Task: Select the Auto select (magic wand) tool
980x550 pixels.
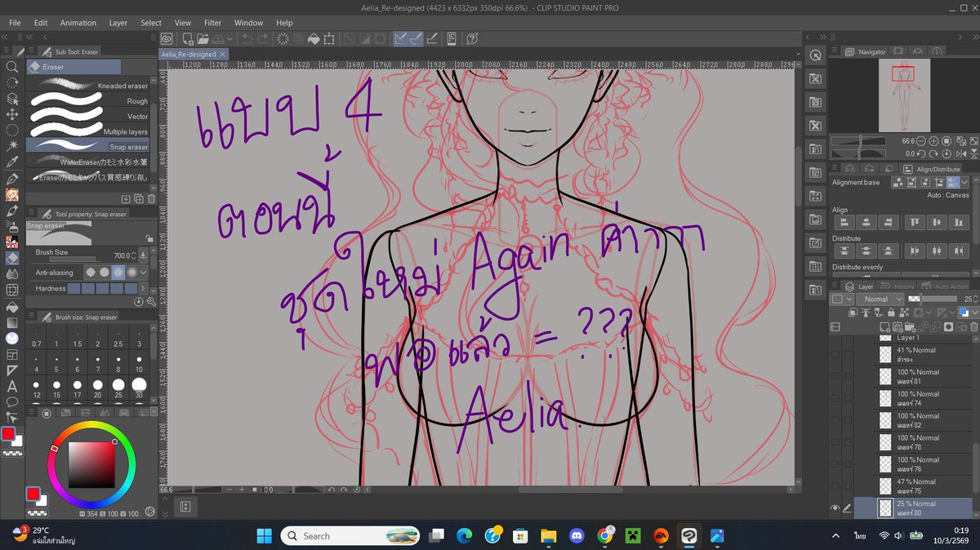Action: 12,146
